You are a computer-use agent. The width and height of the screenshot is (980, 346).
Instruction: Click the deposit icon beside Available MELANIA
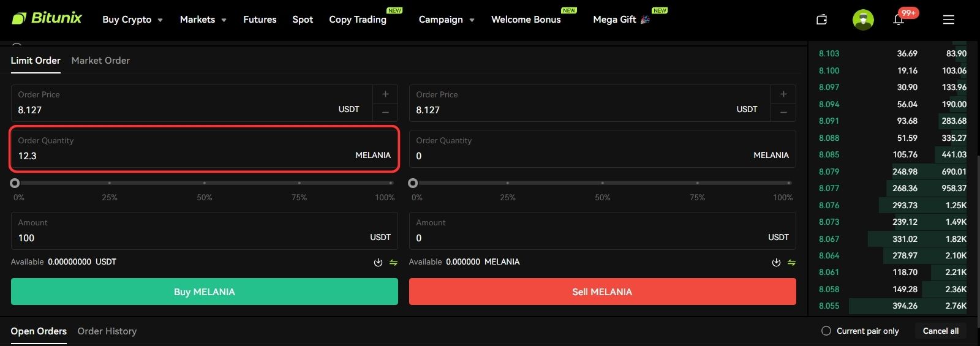click(x=776, y=262)
